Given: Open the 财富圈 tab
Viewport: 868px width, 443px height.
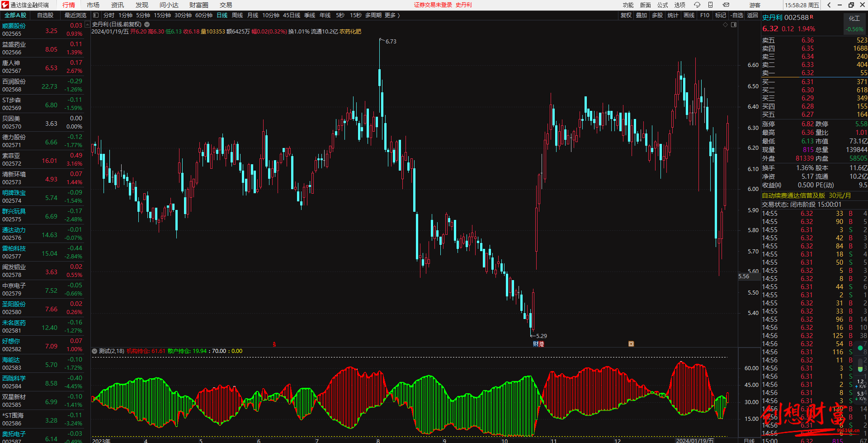Looking at the screenshot, I should pyautogui.click(x=199, y=5).
